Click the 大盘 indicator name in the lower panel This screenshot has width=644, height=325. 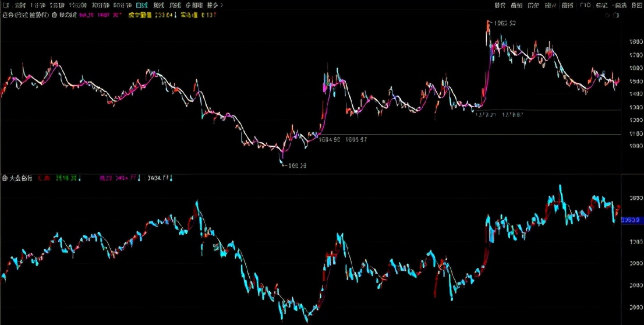[x=20, y=178]
